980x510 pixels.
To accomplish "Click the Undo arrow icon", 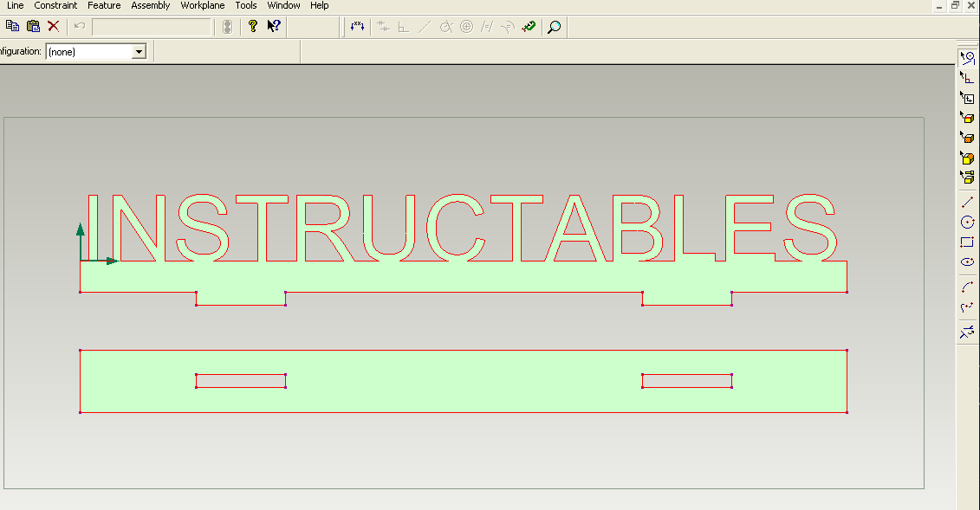I will pos(80,26).
